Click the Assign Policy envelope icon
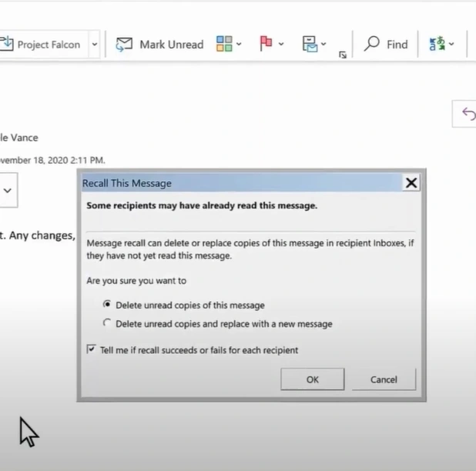Viewport: 476px width, 471px height. click(x=310, y=44)
